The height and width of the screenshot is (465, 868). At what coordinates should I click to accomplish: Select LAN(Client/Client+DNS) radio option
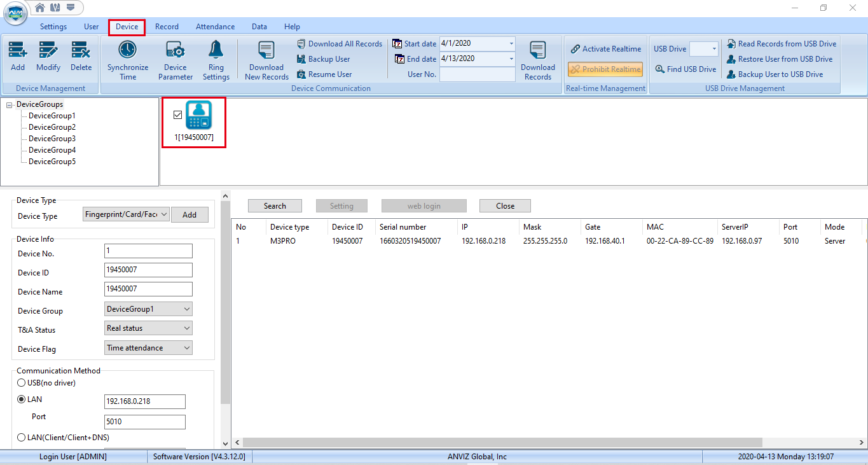point(22,438)
